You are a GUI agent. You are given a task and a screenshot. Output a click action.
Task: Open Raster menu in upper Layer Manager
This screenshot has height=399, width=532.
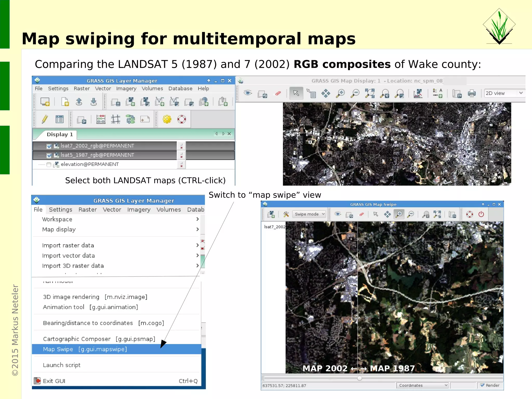82,89
